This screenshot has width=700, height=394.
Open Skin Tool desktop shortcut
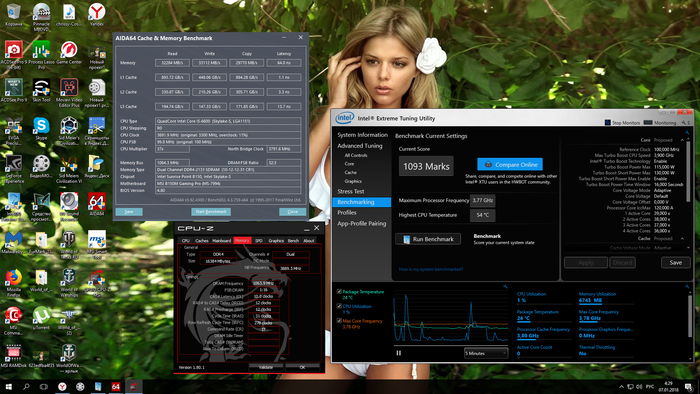tap(41, 91)
